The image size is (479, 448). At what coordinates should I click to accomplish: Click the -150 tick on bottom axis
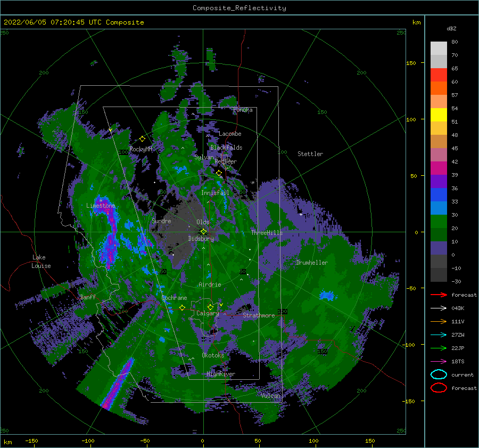pos(31,441)
